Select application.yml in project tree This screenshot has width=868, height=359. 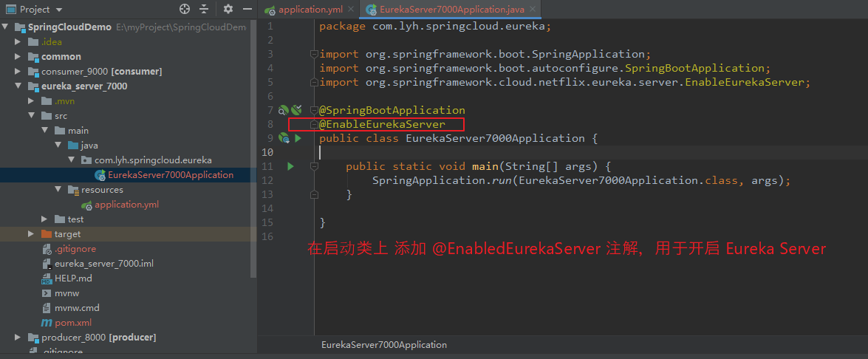pyautogui.click(x=127, y=205)
